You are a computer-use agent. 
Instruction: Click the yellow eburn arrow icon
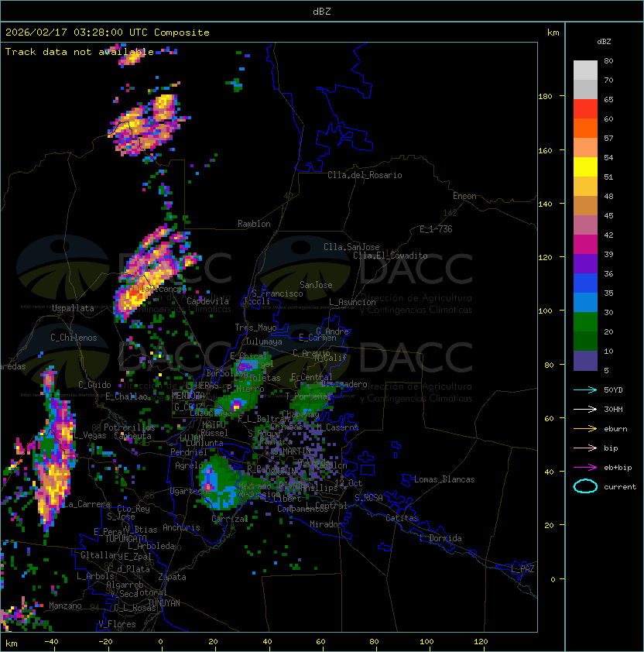tap(585, 428)
